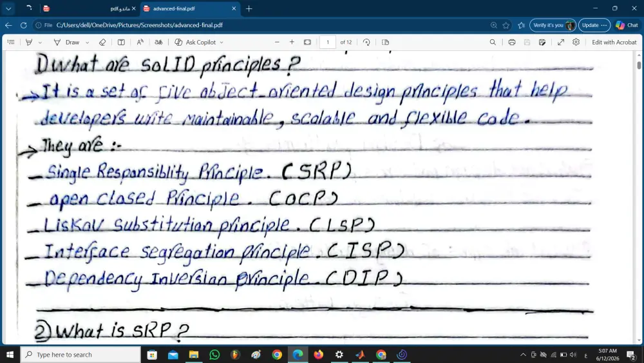
Task: View site information icon in address bar
Action: tap(39, 25)
